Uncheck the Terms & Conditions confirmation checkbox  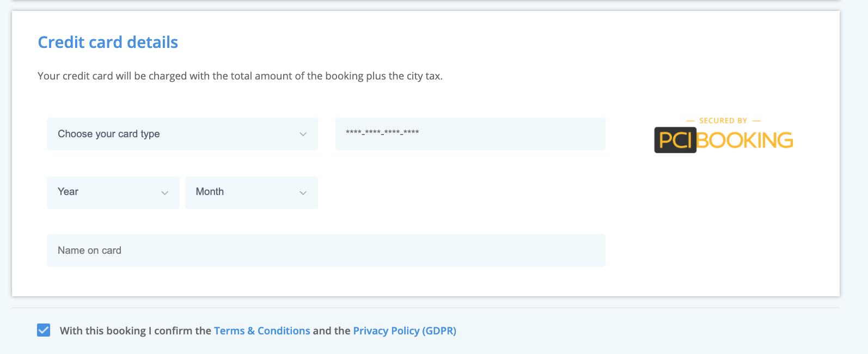pos(43,330)
